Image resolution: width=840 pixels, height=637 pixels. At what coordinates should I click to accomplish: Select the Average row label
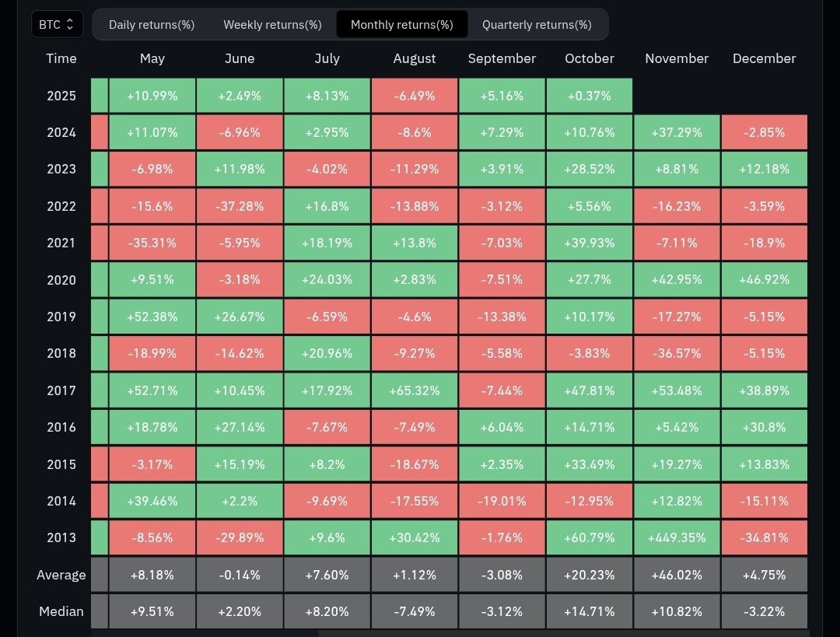pyautogui.click(x=61, y=574)
